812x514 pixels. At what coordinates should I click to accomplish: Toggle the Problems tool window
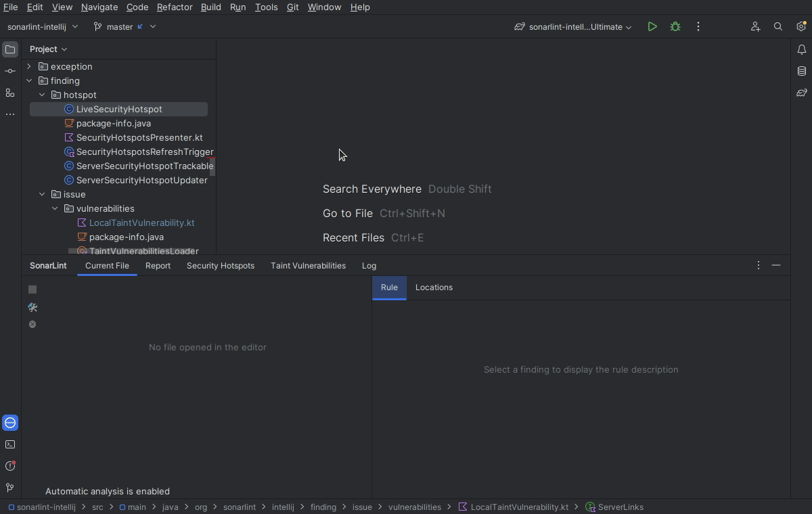[10, 466]
